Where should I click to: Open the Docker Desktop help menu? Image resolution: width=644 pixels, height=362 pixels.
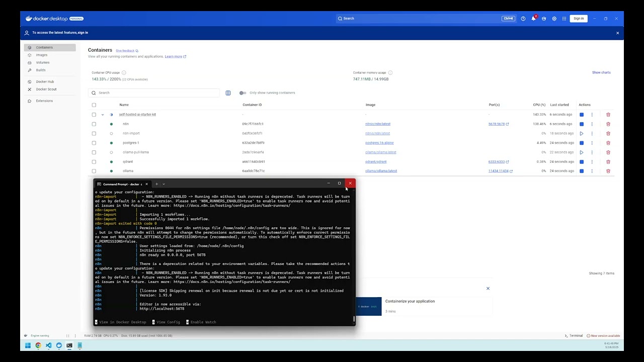tap(523, 19)
